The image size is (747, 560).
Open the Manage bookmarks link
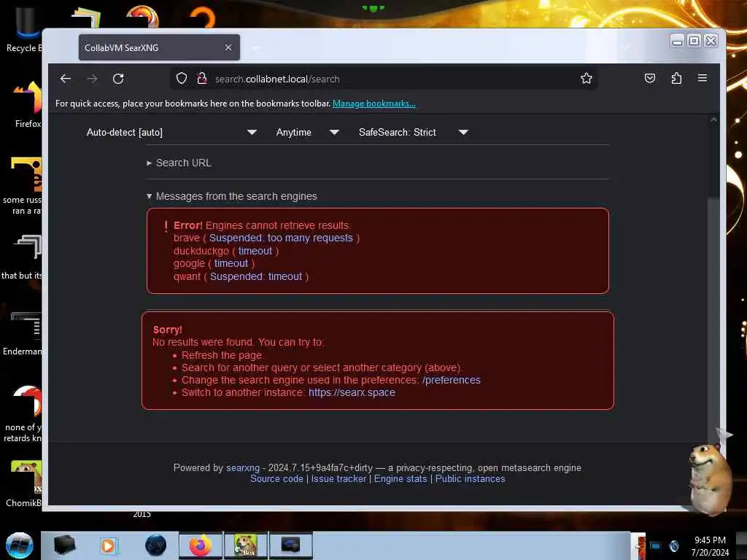click(x=374, y=104)
